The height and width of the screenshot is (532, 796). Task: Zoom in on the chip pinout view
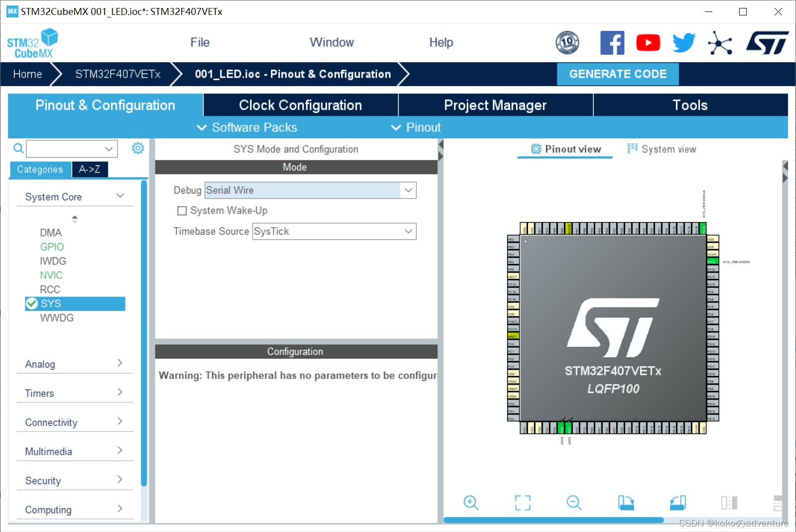click(471, 503)
